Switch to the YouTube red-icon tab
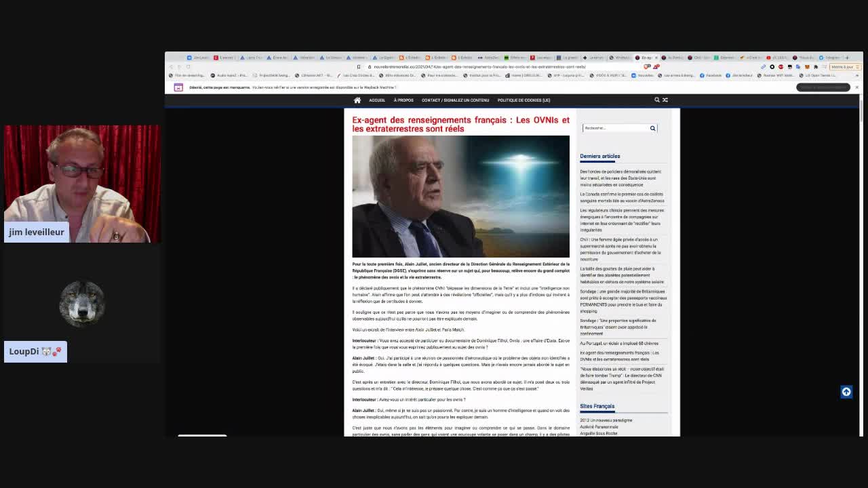This screenshot has height=488, width=868. (x=777, y=58)
